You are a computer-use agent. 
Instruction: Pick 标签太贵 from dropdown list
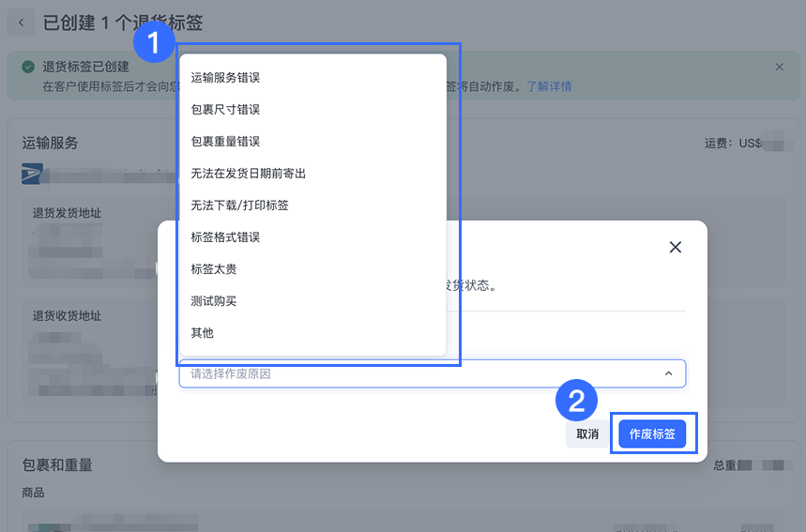(312, 269)
